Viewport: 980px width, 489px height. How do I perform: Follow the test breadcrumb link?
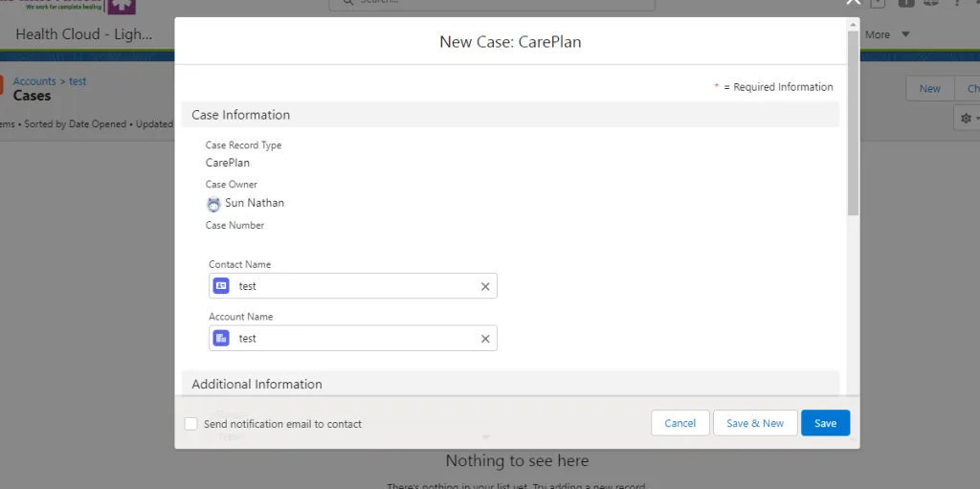pos(78,81)
